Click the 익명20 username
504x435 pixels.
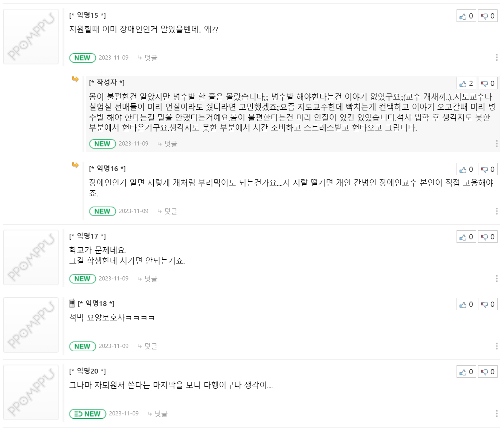[87, 371]
